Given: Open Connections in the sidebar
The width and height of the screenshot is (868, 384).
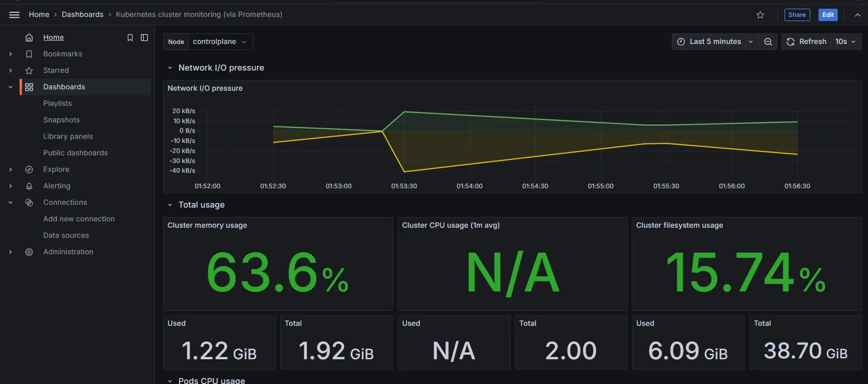Looking at the screenshot, I should coord(65,203).
